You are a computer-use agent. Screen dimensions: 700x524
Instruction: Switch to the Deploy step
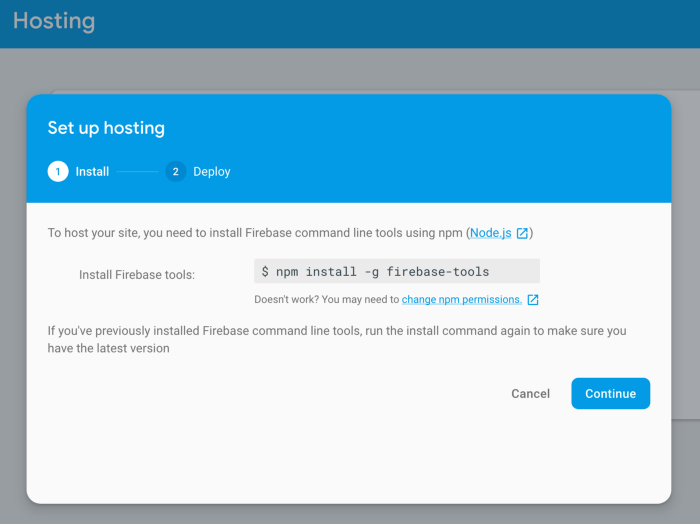point(212,172)
